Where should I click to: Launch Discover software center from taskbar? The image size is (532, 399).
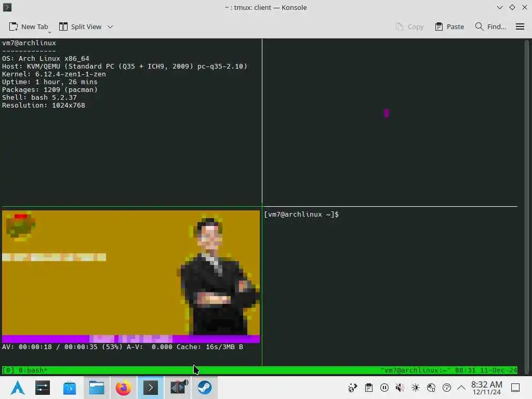(x=70, y=388)
